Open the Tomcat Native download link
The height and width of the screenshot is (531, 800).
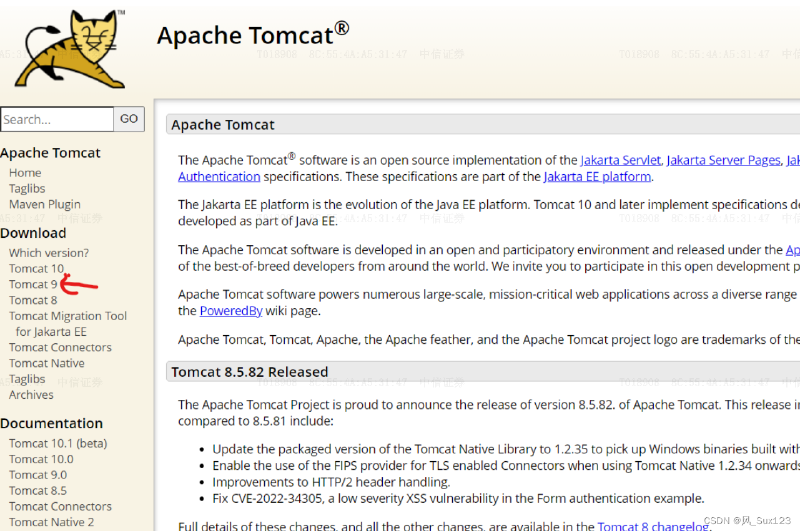pos(47,364)
